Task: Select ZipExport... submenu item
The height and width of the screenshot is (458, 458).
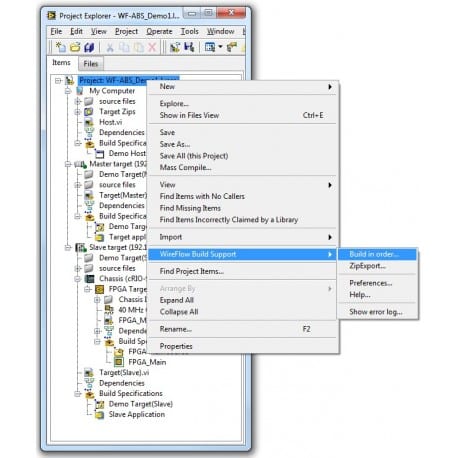Action: [x=377, y=266]
